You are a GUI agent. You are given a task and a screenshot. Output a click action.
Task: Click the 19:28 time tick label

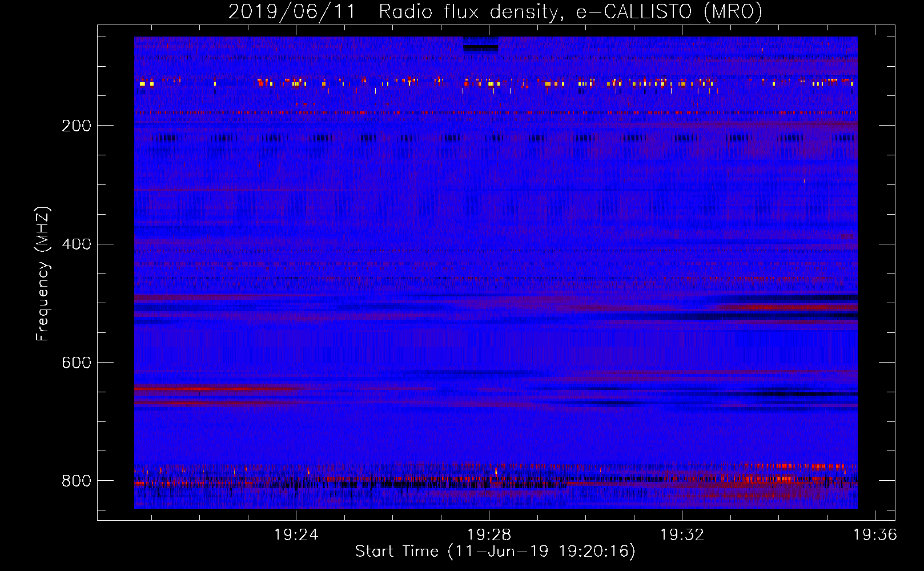tap(489, 534)
